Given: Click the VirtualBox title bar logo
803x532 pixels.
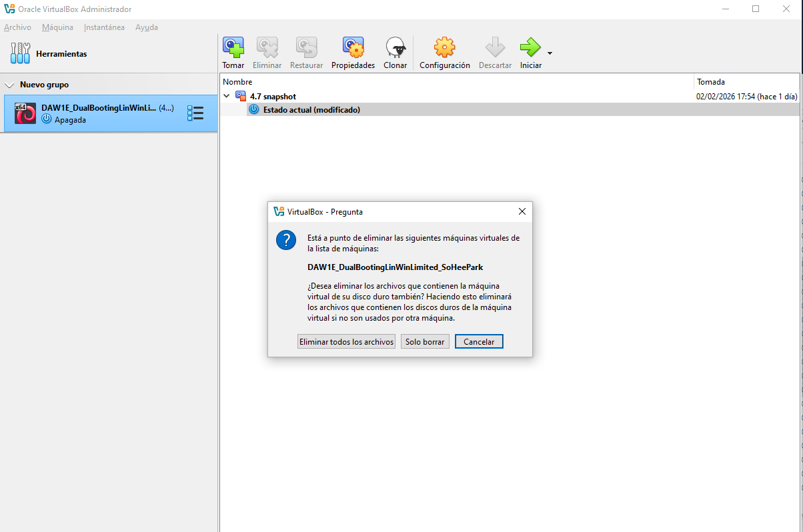Looking at the screenshot, I should pyautogui.click(x=9, y=9).
